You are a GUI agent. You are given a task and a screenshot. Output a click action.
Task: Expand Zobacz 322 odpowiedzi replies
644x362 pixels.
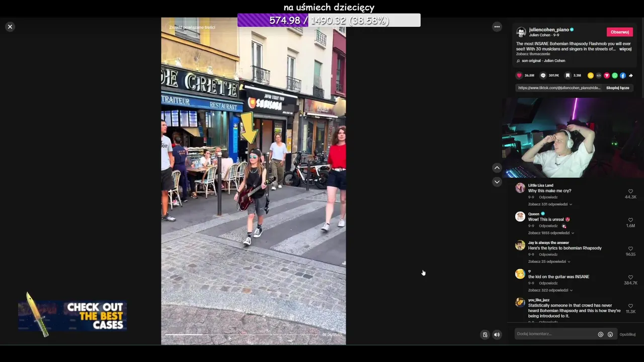550,290
